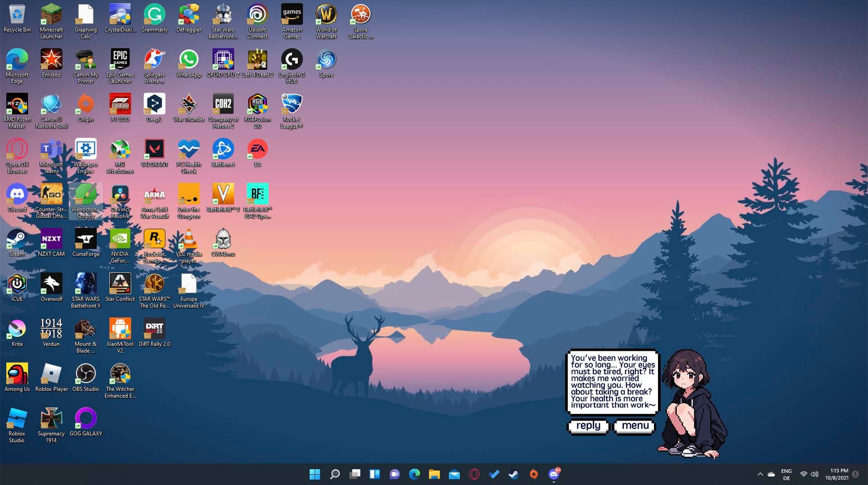Open Microsoft Edge from the taskbar
Screen dimensions: 868x485
click(414, 474)
